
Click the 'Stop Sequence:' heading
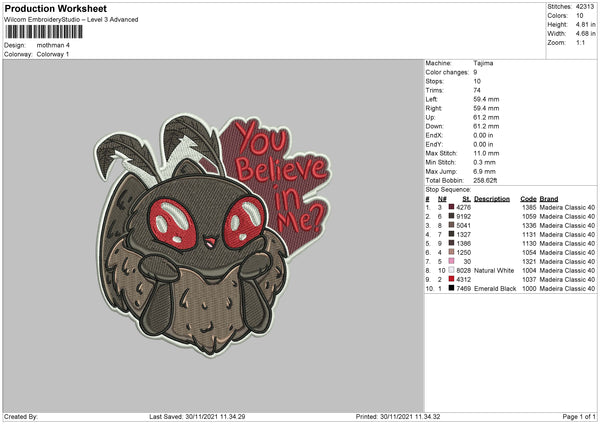tap(448, 189)
